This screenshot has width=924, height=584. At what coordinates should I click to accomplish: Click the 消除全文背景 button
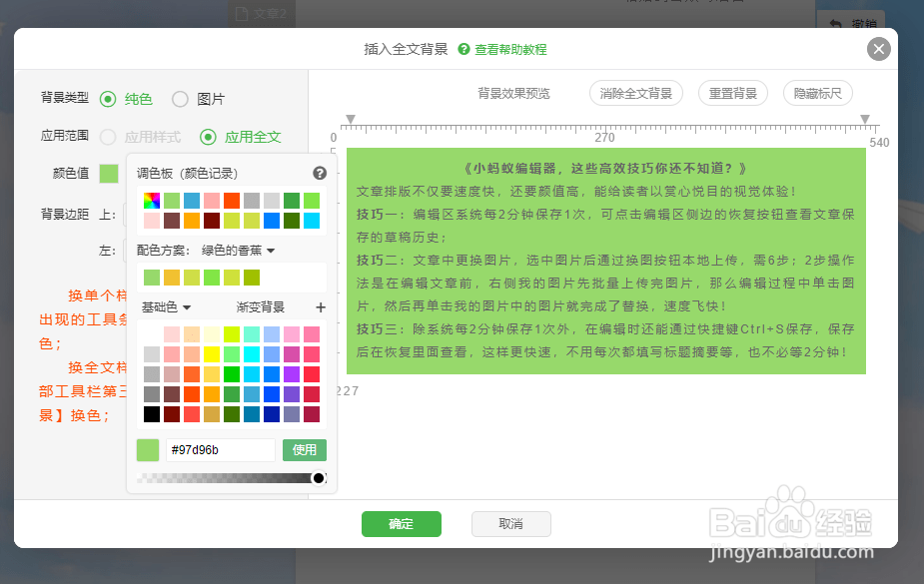(635, 93)
